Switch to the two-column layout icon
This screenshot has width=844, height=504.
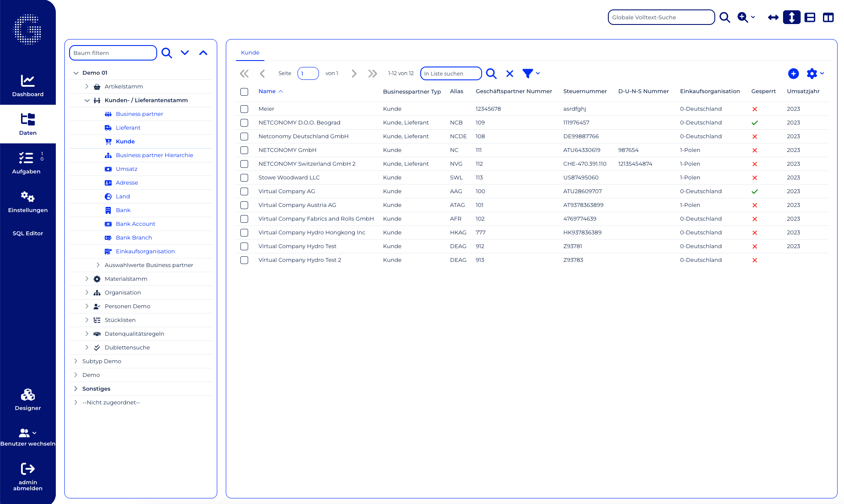click(x=828, y=17)
